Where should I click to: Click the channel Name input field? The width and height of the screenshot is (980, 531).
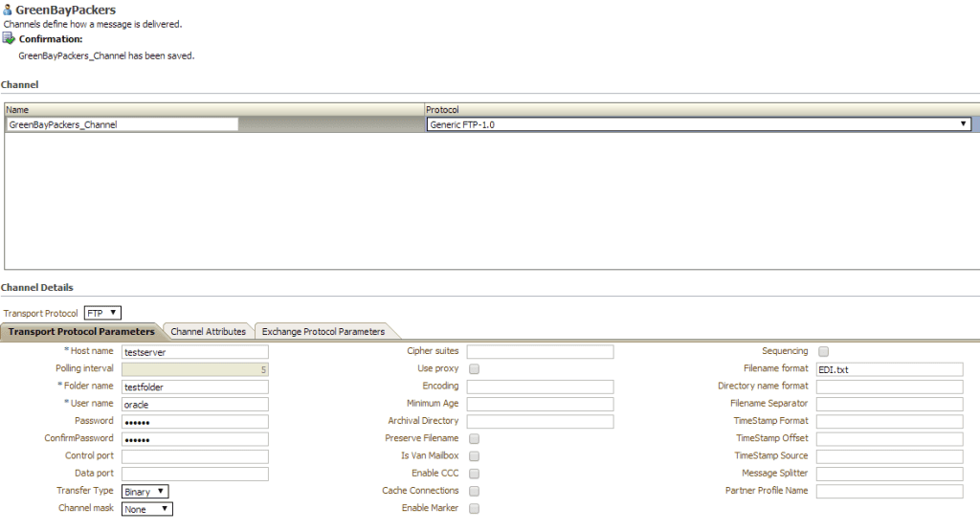(122, 124)
